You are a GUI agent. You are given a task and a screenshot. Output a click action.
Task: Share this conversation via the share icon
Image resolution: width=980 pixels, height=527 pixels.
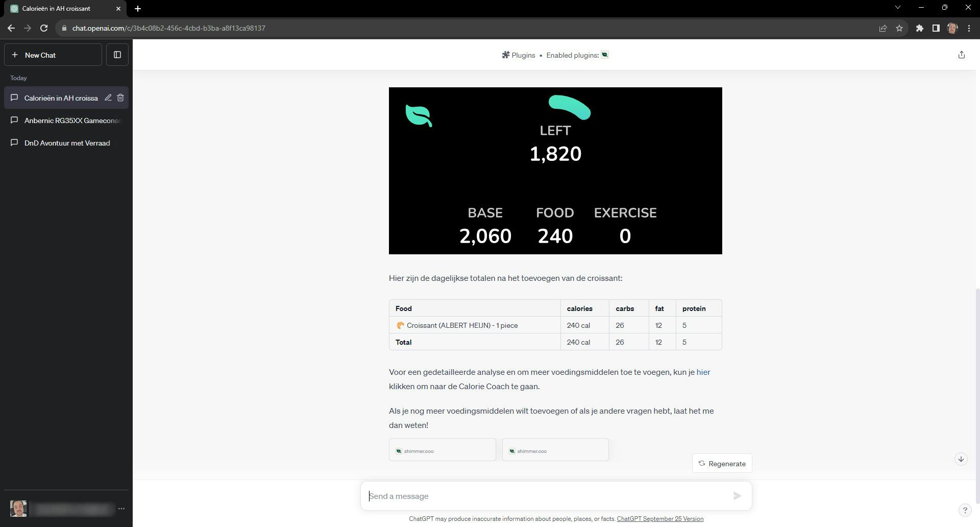click(962, 55)
